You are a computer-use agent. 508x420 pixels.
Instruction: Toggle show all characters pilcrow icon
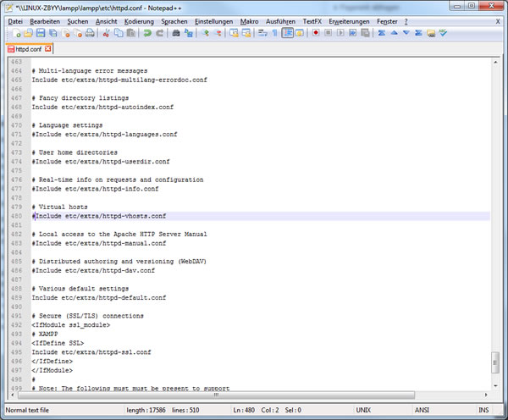click(275, 34)
